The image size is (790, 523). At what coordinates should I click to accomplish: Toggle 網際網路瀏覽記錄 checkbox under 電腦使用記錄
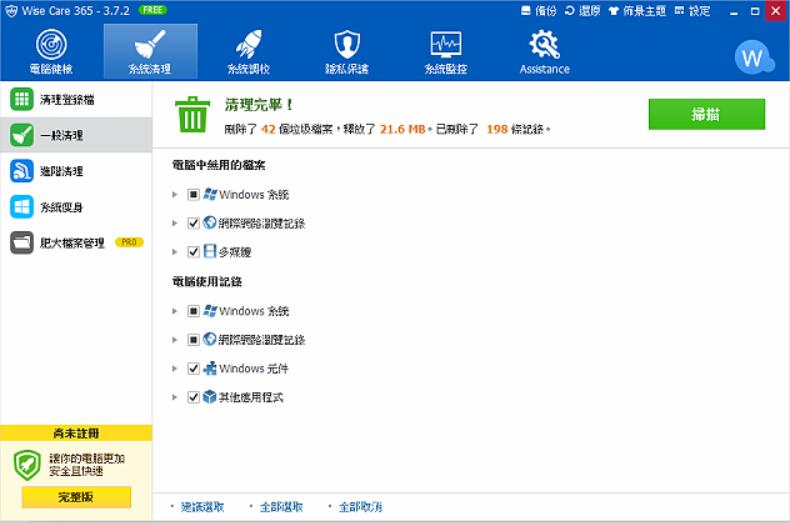[x=193, y=340]
